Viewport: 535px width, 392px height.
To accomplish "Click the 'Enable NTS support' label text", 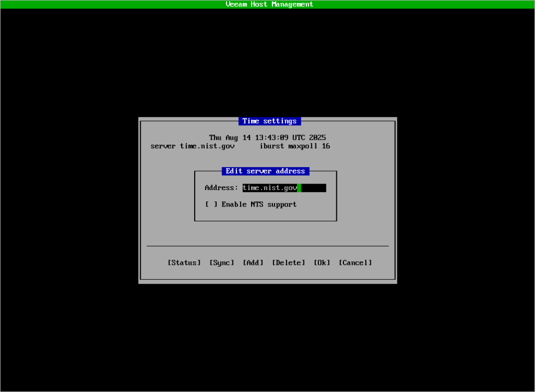I will click(x=259, y=204).
